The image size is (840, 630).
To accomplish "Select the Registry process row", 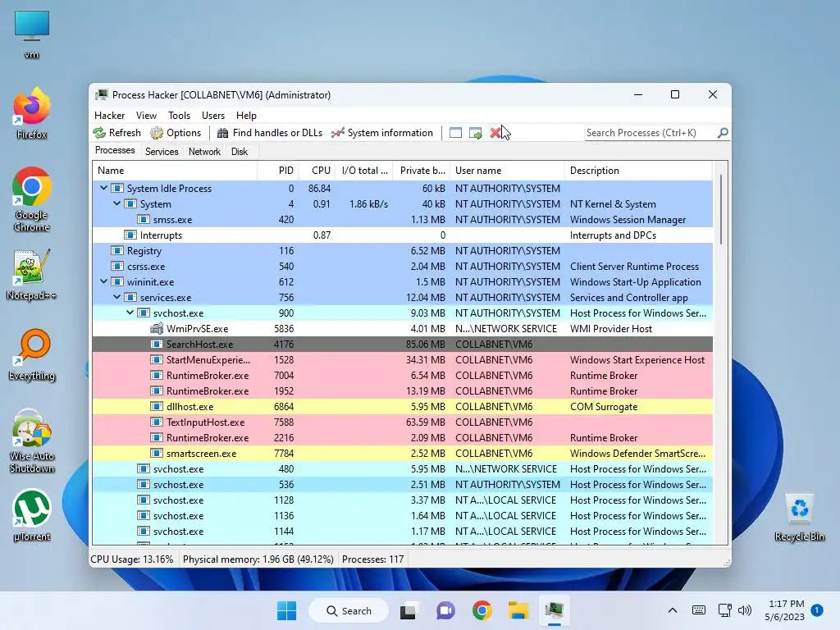I will point(402,251).
